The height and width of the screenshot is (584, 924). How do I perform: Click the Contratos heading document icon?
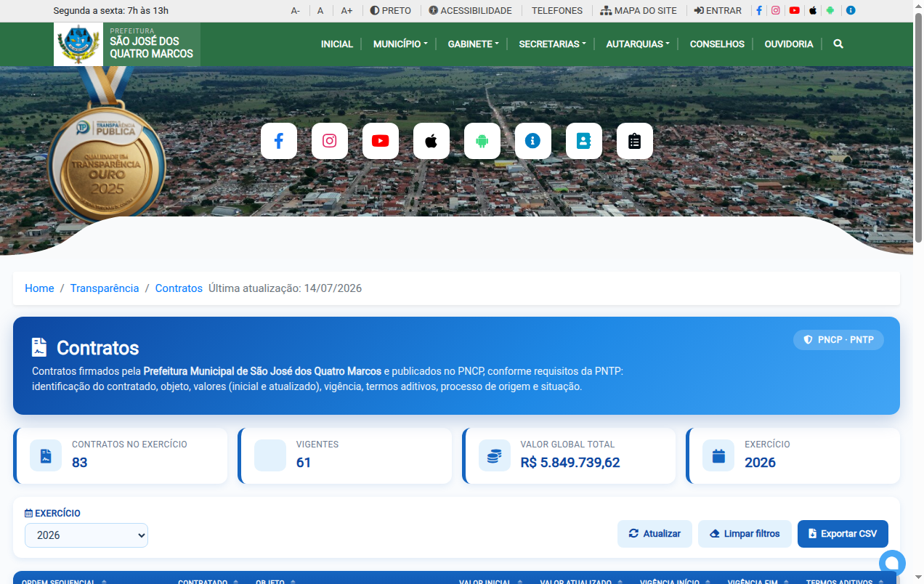[39, 347]
